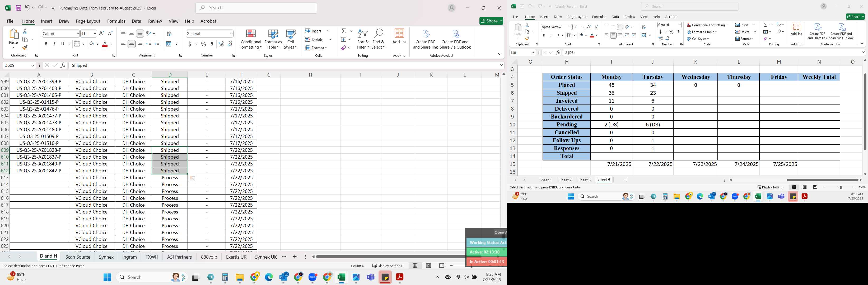The image size is (868, 285).
Task: Click Display Settings in Purchasing Data status bar
Action: [387, 266]
